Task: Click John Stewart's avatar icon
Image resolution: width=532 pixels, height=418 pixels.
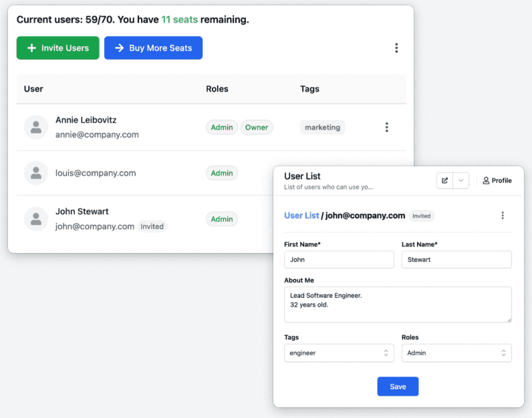Action: 35,219
